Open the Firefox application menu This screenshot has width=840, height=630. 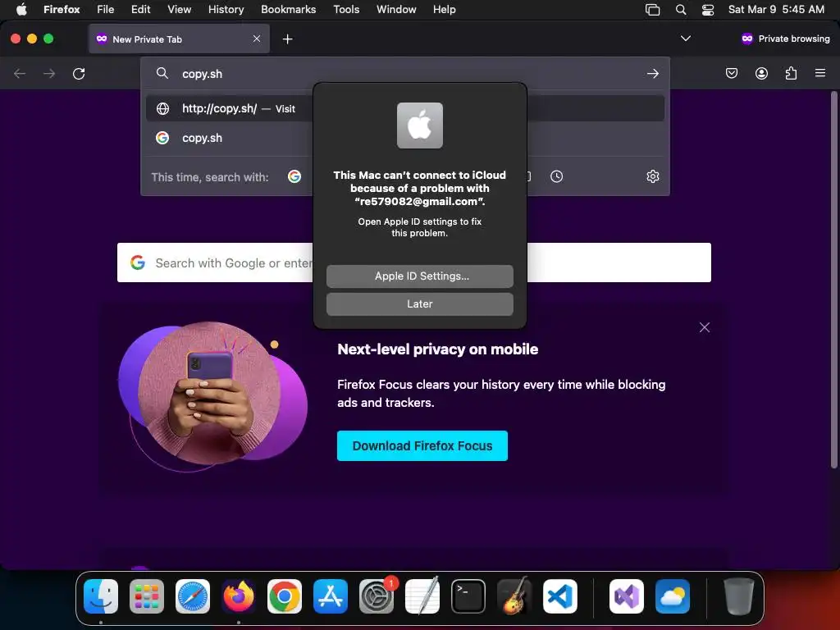click(819, 73)
